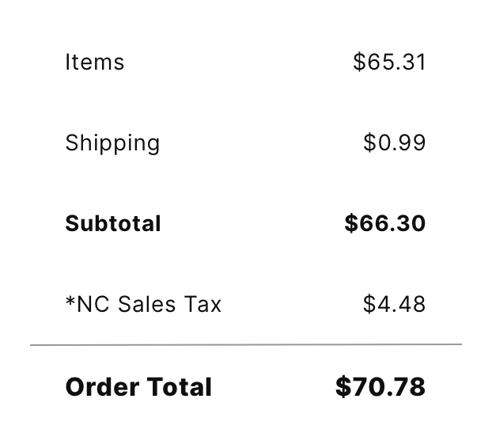Select the $0.99 shipping cost

click(x=395, y=142)
